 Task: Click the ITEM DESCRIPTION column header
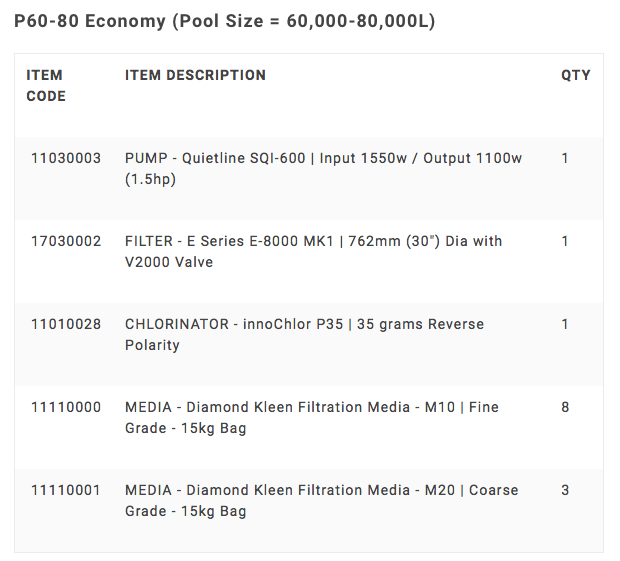pos(195,75)
